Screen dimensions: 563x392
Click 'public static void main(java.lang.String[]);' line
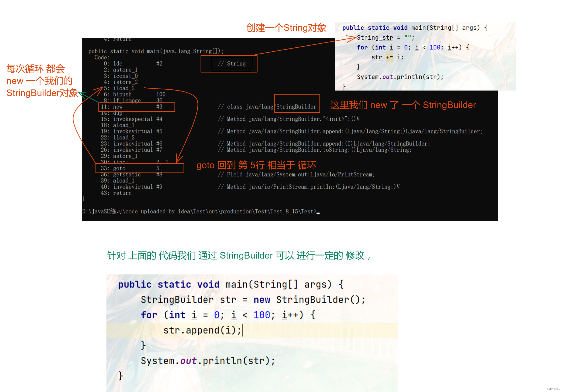coord(156,51)
